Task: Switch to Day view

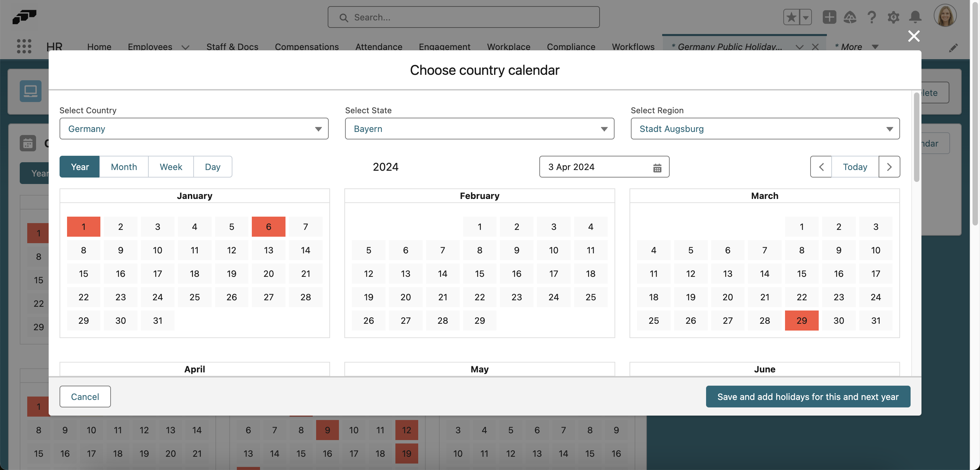Action: click(x=212, y=167)
